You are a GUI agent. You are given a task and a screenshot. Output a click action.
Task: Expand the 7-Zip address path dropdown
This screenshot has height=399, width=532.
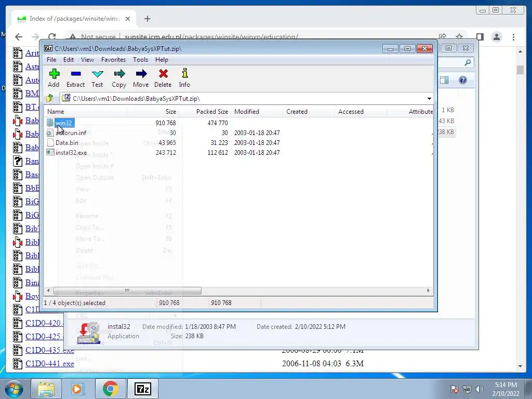click(x=429, y=98)
